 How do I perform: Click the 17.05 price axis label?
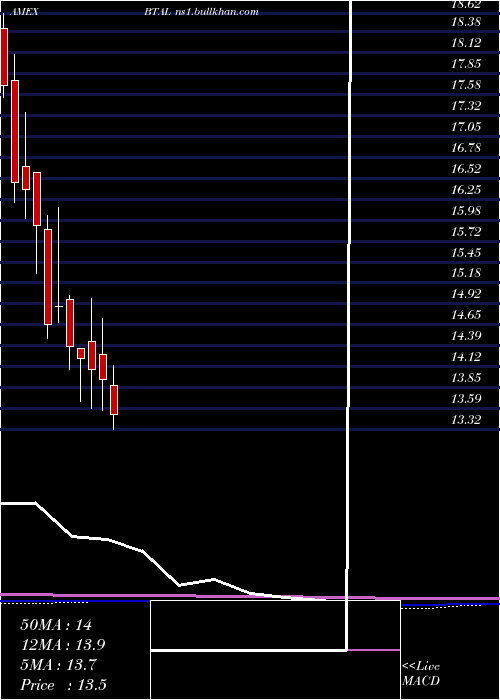tap(466, 127)
